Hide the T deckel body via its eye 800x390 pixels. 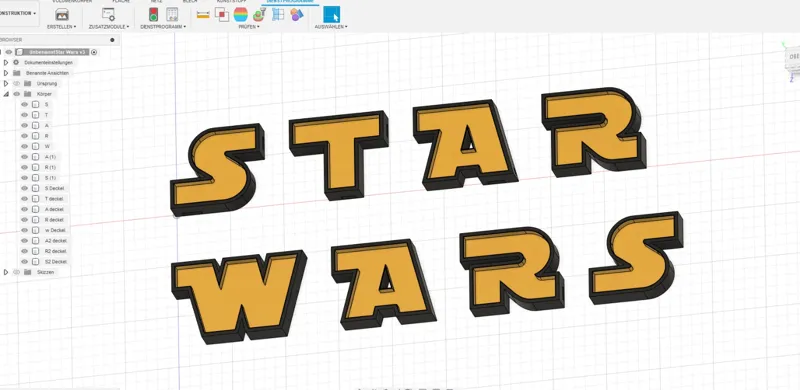click(24, 199)
